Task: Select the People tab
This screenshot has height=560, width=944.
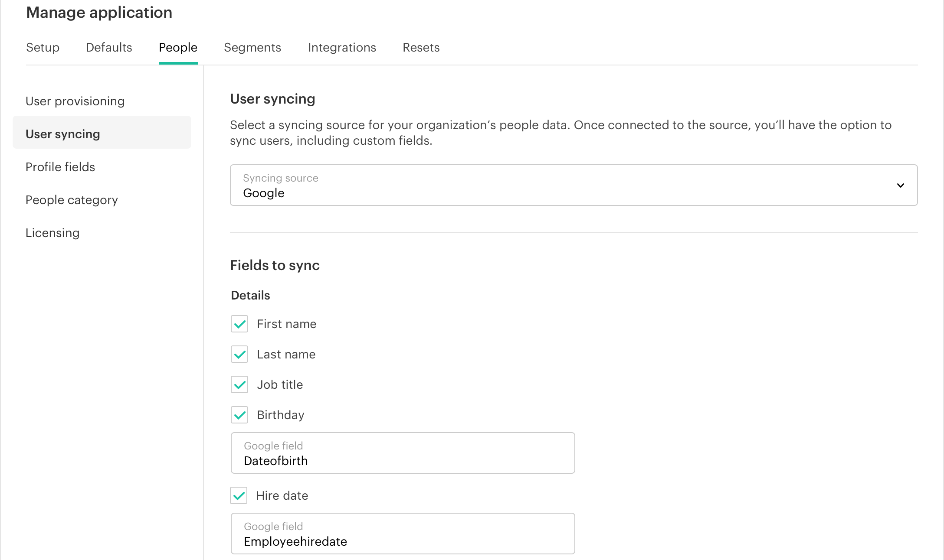Action: (x=178, y=47)
